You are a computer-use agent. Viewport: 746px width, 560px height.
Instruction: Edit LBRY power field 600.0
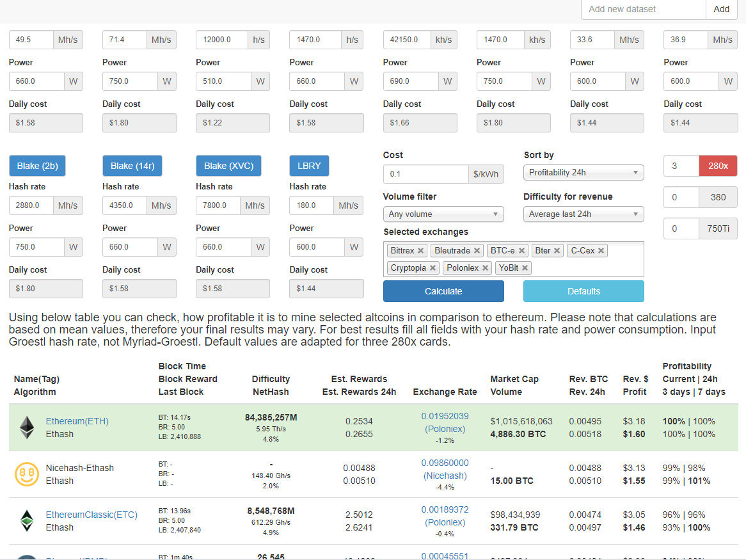[317, 247]
